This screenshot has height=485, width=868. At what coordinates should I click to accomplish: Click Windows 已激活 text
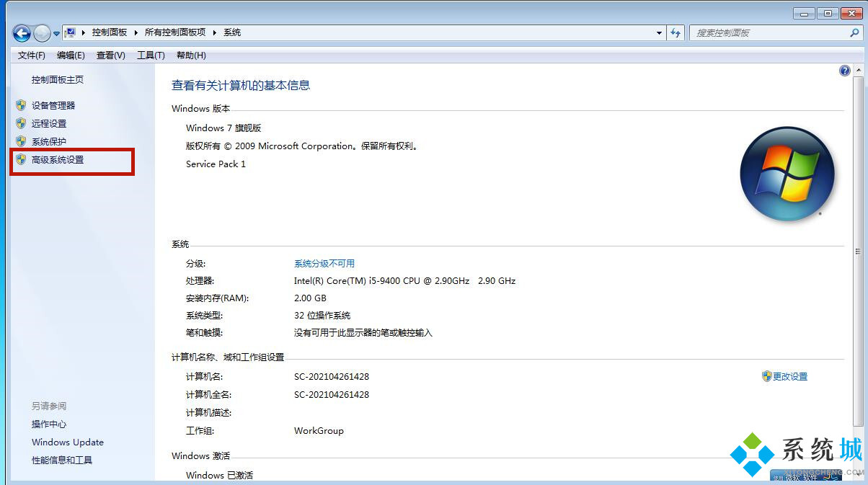point(219,475)
